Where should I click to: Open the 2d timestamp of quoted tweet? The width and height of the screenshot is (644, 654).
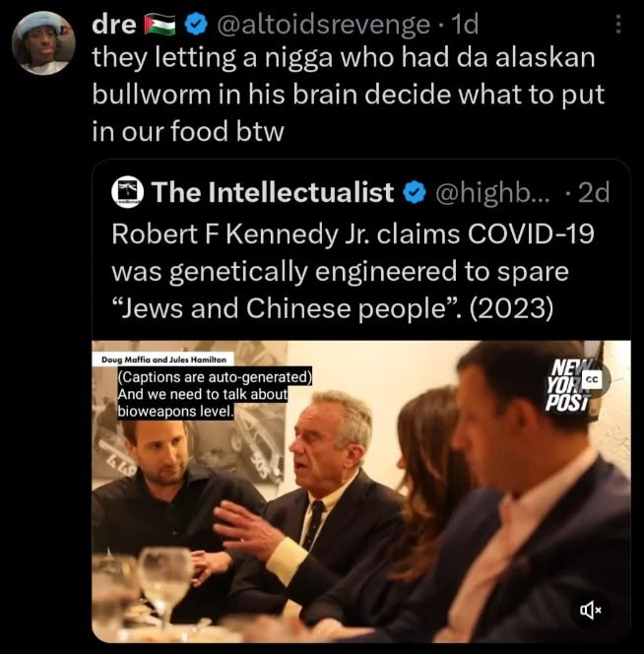coord(594,192)
